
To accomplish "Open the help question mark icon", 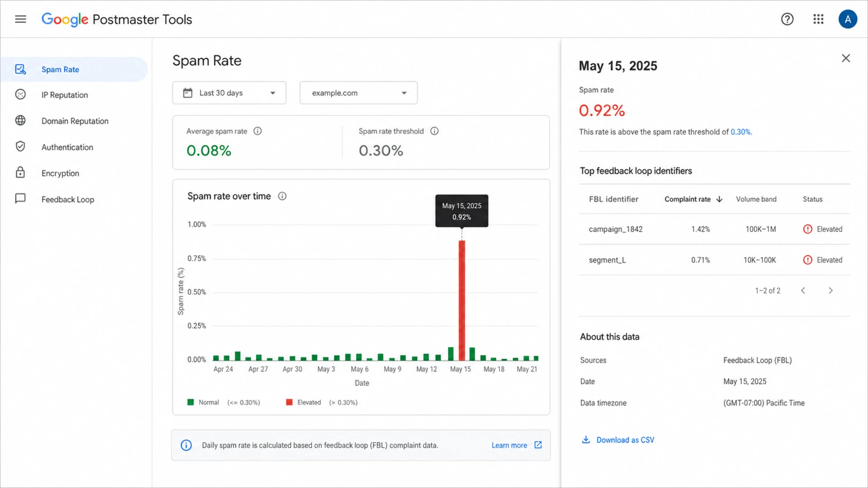I will 787,19.
